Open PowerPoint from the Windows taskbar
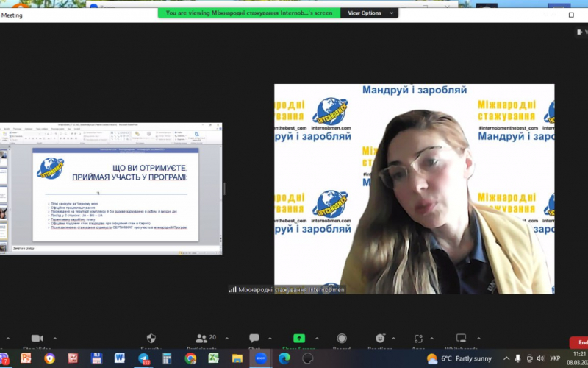This screenshot has height=368, width=588. pos(26,358)
